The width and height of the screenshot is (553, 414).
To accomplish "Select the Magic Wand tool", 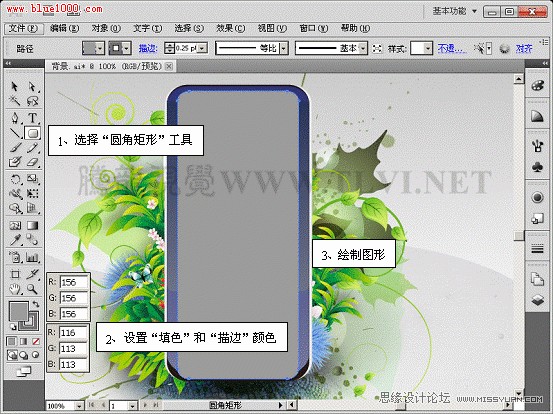I will point(14,101).
